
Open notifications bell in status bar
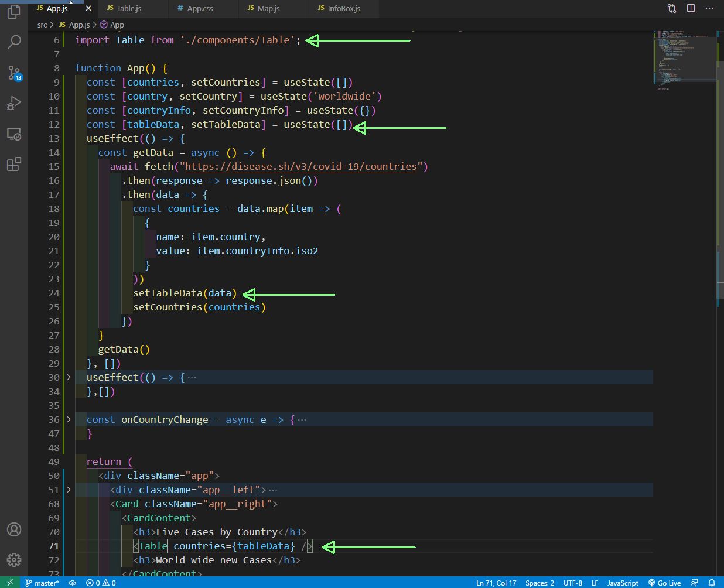click(x=712, y=583)
